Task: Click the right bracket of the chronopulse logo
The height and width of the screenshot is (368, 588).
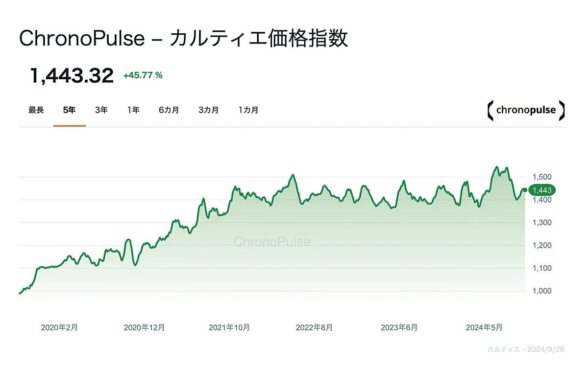Action: pos(562,110)
